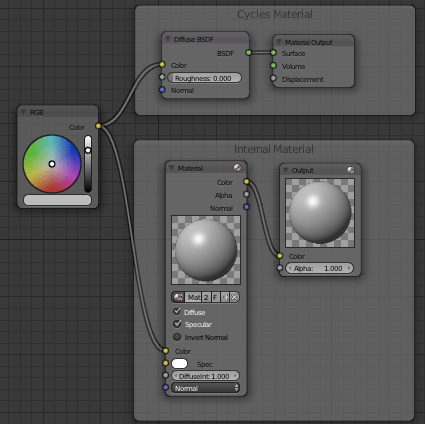This screenshot has height=424, width=425.
Task: Decrease Output Alpha with left arrow
Action: click(x=289, y=268)
